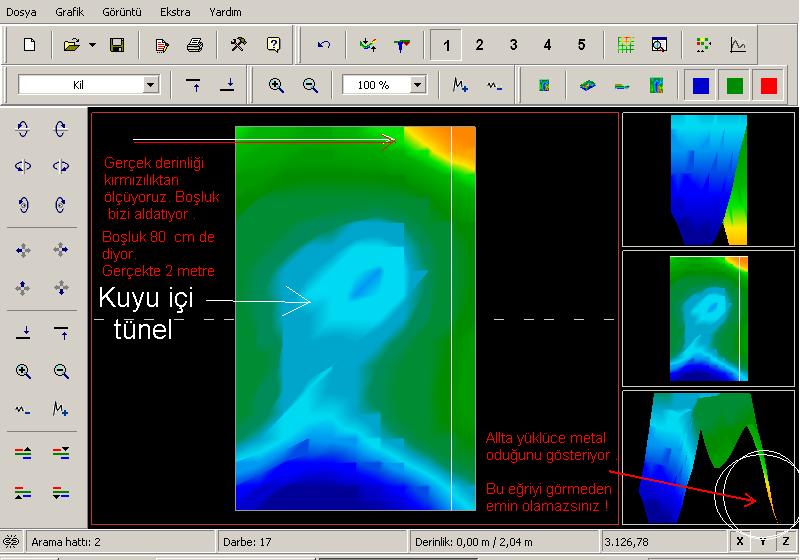Switch to view button 3

(x=513, y=45)
